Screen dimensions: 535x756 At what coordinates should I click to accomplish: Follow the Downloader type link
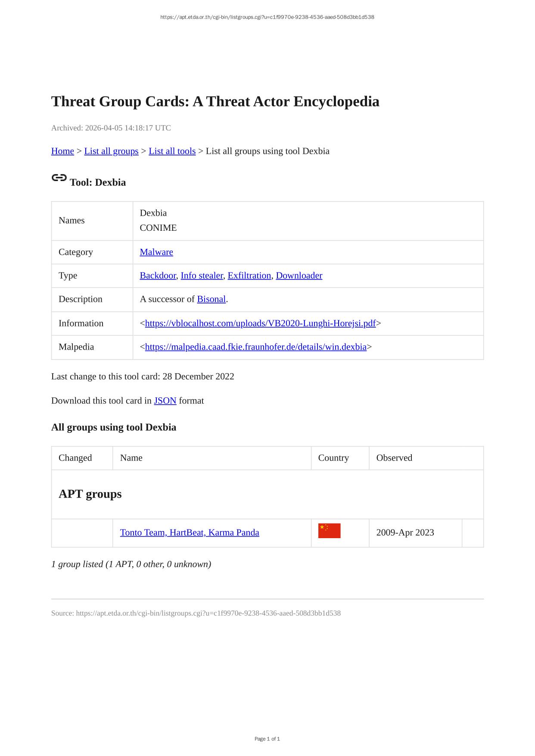[299, 276]
